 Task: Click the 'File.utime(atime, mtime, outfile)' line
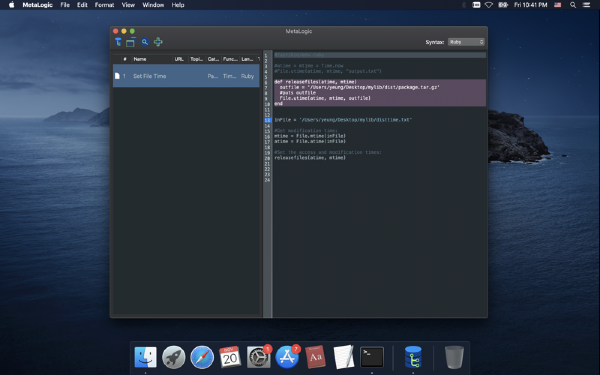325,98
